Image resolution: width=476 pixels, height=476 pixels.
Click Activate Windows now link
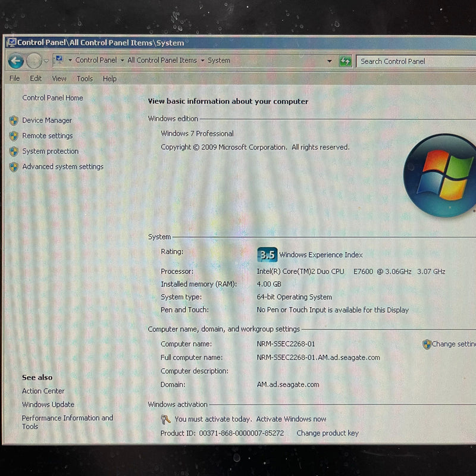291,419
